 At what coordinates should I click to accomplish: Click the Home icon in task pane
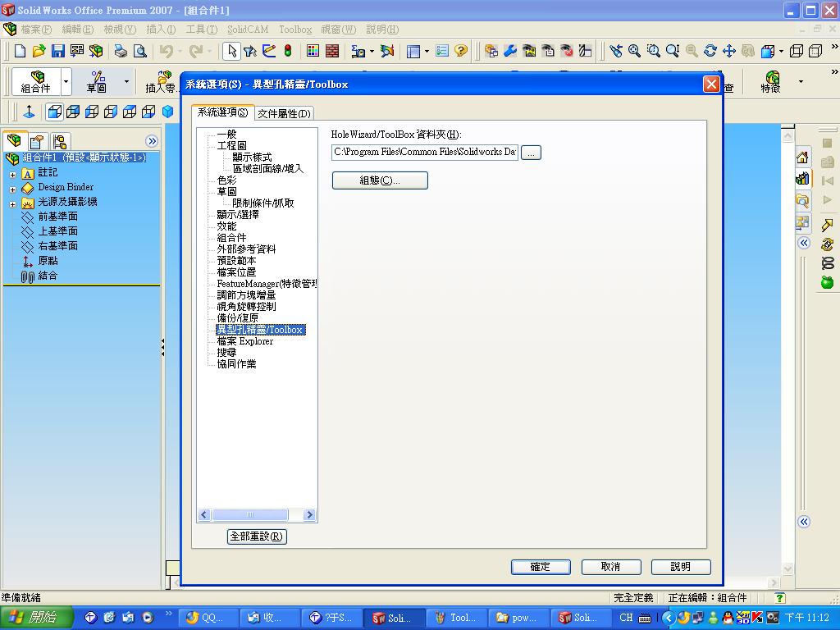point(802,157)
